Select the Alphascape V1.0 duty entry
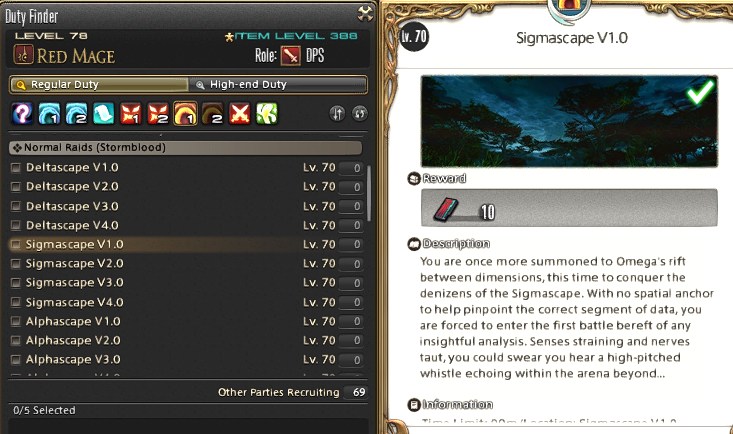Screen dimensions: 733x434 point(186,321)
